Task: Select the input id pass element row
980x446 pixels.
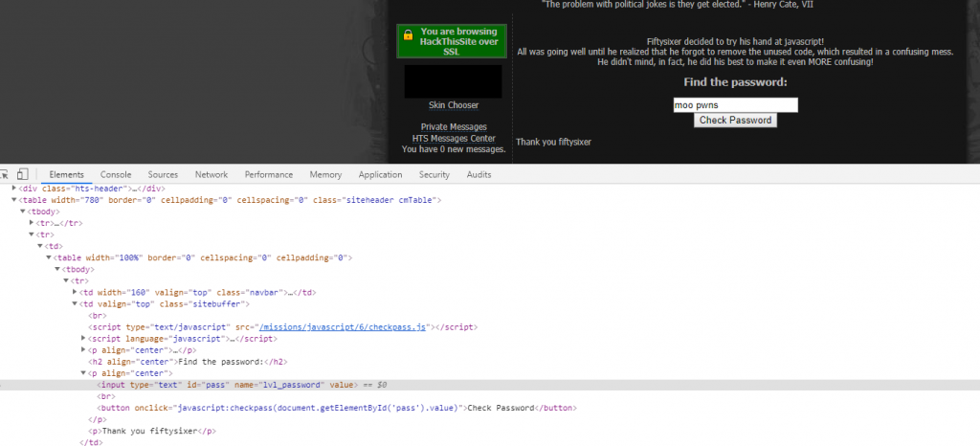Action: pos(490,385)
